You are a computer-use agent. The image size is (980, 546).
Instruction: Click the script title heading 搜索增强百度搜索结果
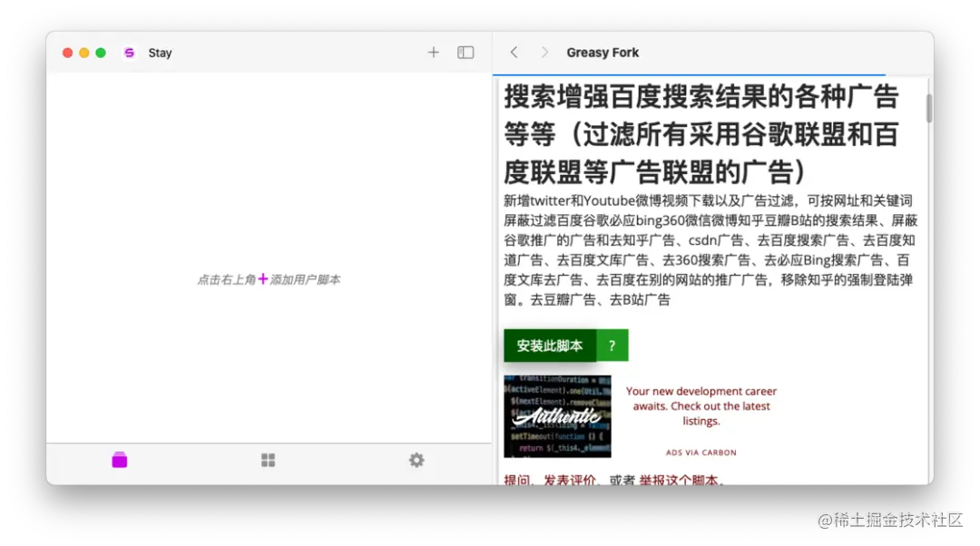701,133
